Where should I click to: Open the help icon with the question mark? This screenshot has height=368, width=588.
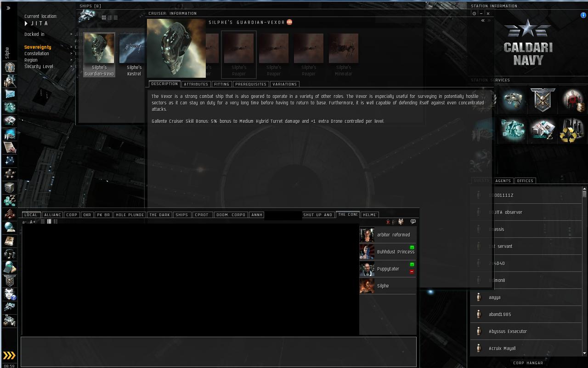tap(10, 294)
